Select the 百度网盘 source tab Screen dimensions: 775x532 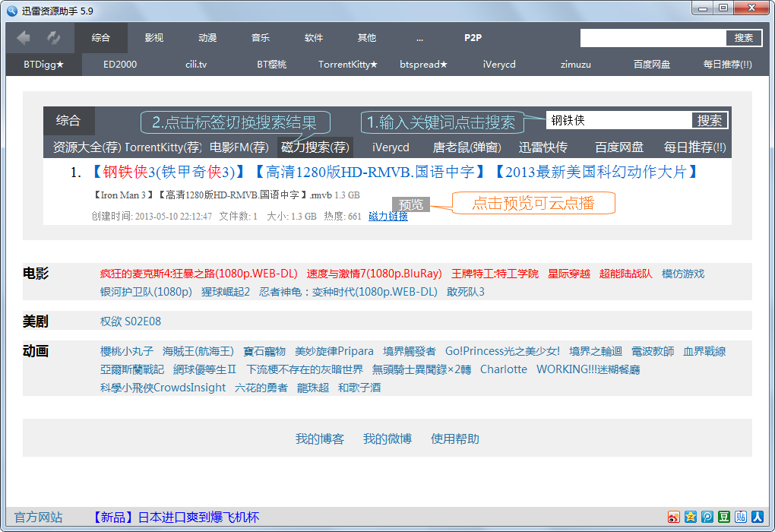click(652, 65)
